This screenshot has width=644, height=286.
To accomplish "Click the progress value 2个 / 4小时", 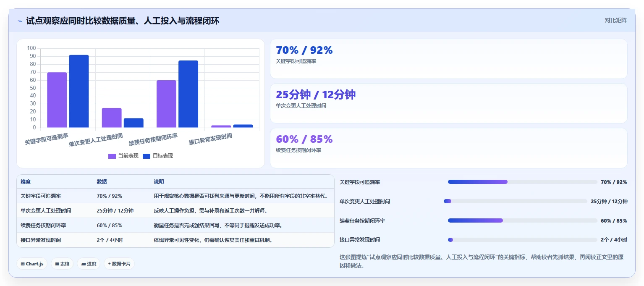I will (614, 240).
